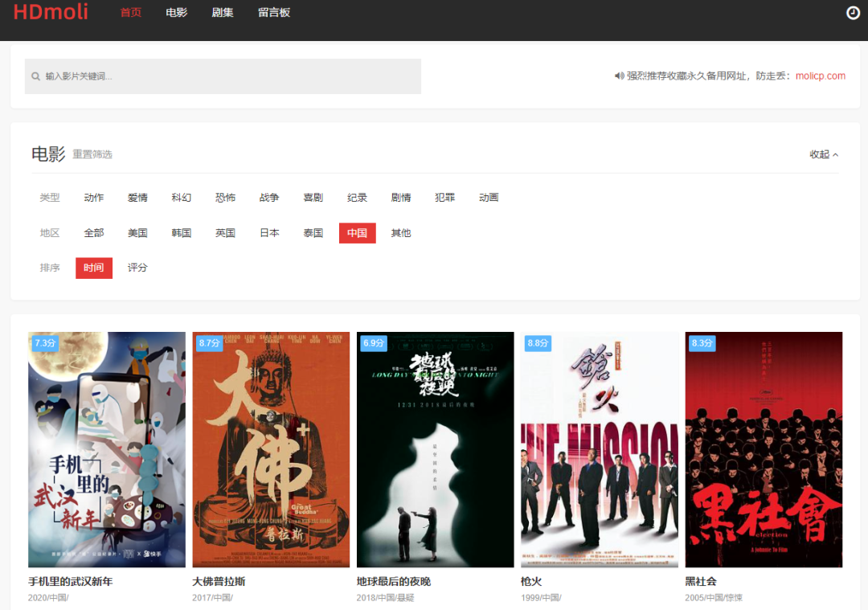Click the 8.7分 rating badge
The width and height of the screenshot is (868, 610).
(x=209, y=343)
